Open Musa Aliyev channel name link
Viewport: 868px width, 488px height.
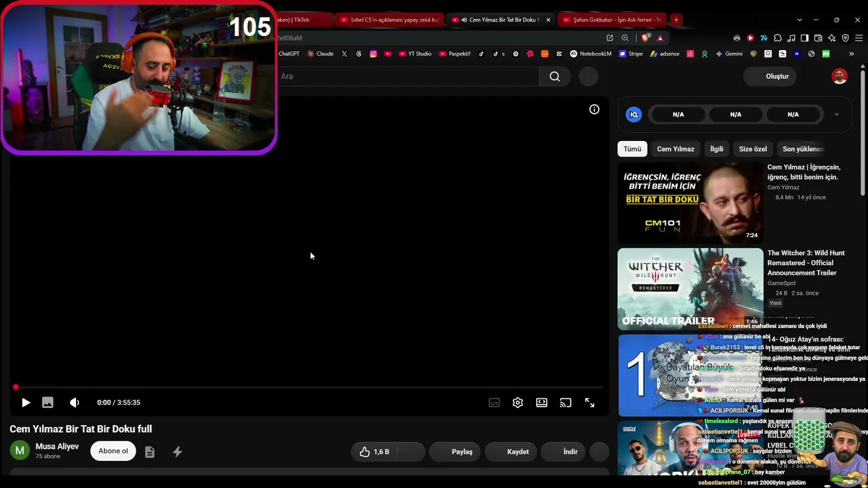click(57, 446)
